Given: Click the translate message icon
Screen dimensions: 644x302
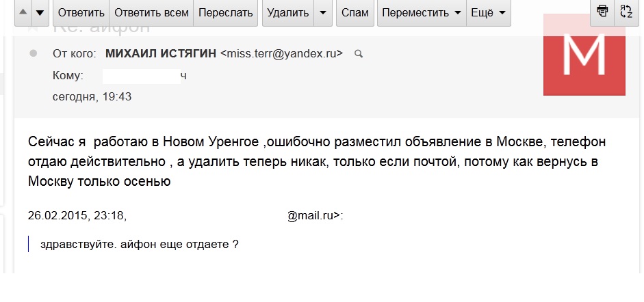Looking at the screenshot, I should [x=626, y=11].
